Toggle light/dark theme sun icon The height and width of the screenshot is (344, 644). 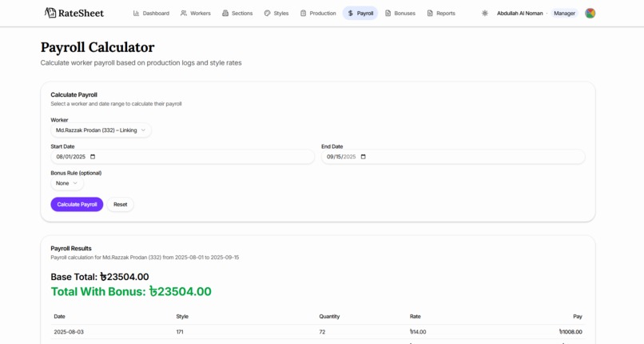pos(485,13)
